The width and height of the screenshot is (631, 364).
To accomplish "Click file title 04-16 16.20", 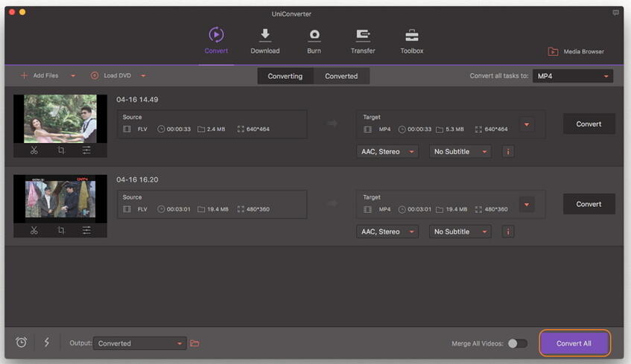I will coord(137,179).
